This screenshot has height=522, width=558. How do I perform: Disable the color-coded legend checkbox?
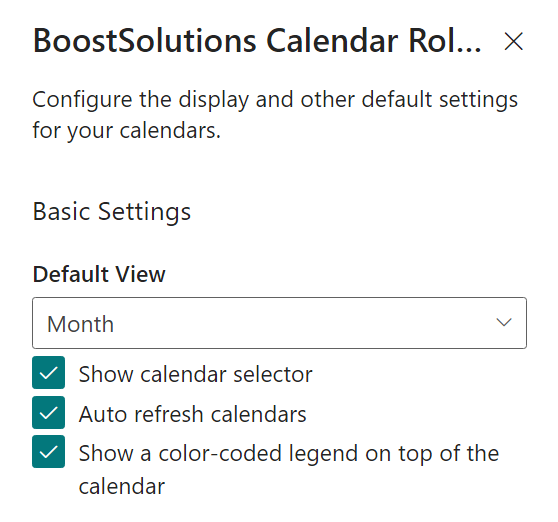click(48, 452)
